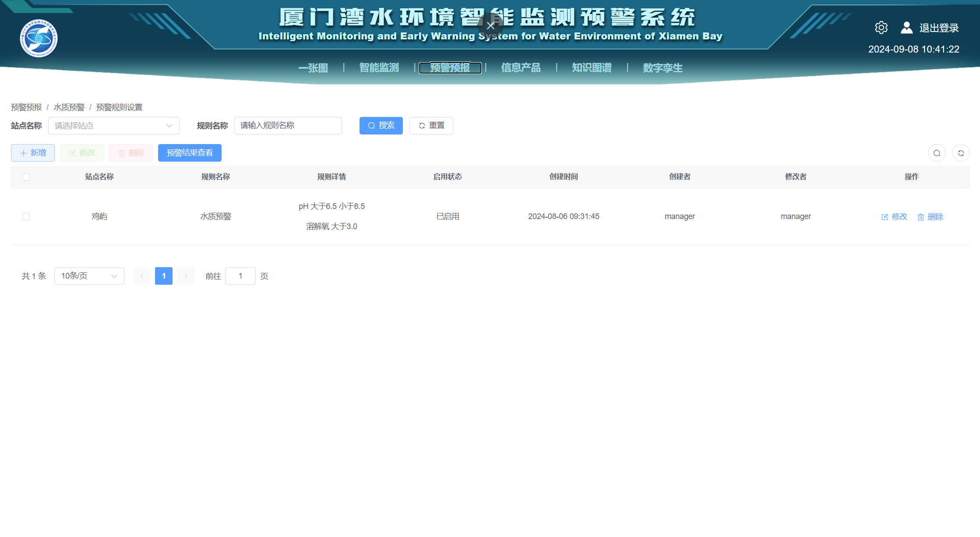Click the 新增 add button
Image resolution: width=980 pixels, height=537 pixels.
tap(33, 153)
